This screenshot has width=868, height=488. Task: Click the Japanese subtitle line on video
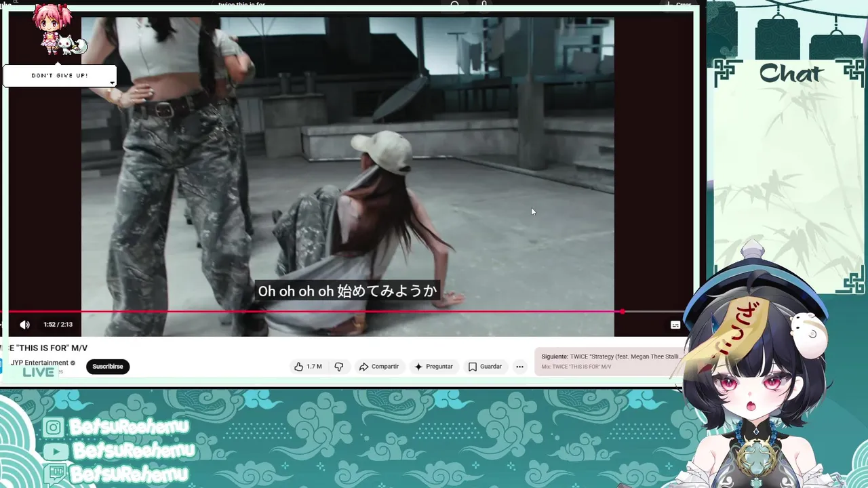click(x=347, y=291)
